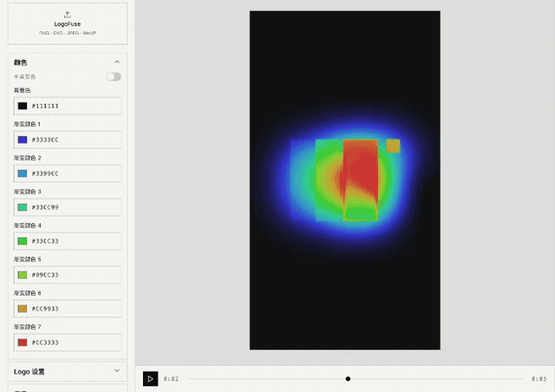The image size is (555, 392).
Task: Click the upload icon above LogoFuse
Action: [x=68, y=15]
